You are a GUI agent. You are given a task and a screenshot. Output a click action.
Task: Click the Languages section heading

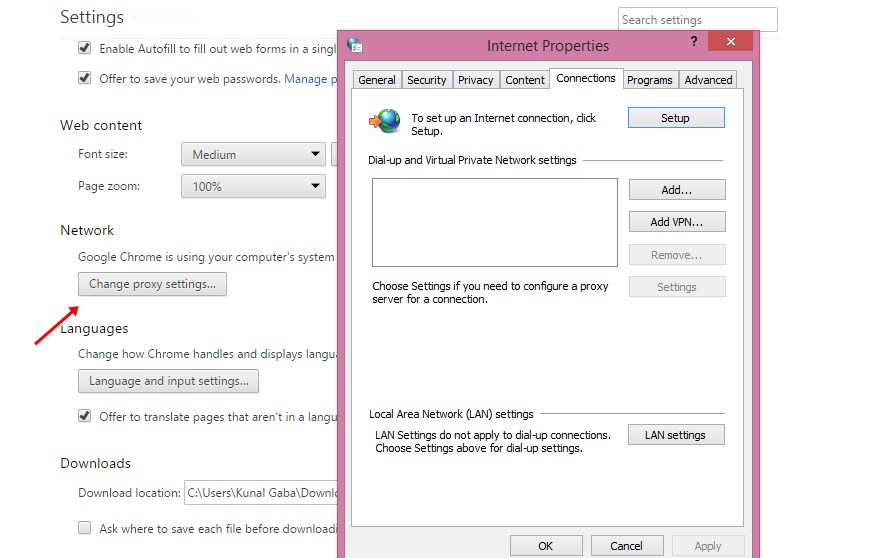pyautogui.click(x=94, y=328)
